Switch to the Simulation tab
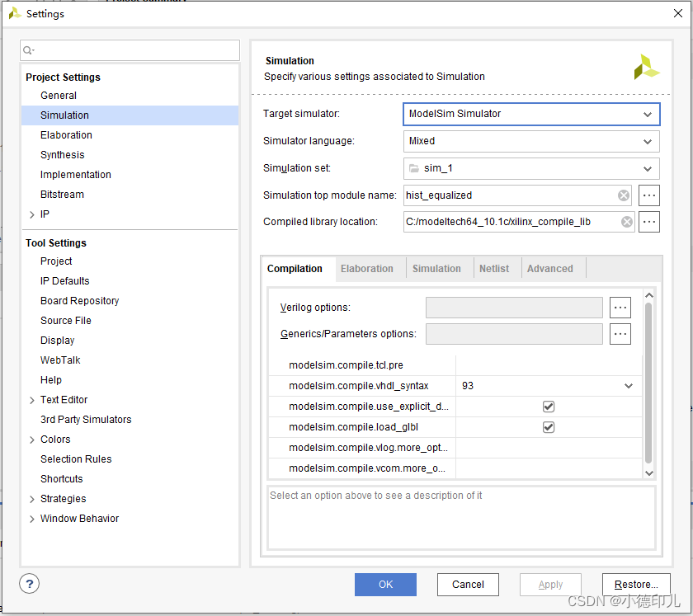Screen dimensions: 693x616 click(x=436, y=269)
